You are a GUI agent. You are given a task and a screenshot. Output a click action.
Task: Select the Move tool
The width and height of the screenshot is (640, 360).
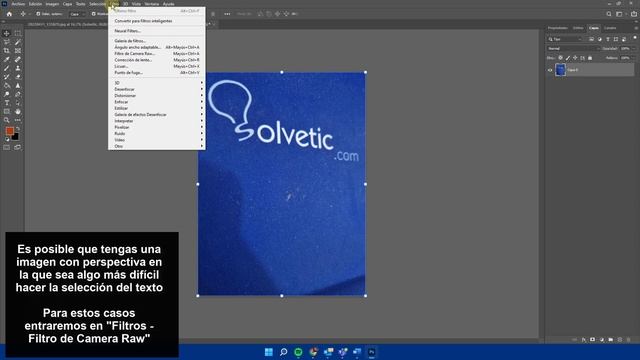(x=7, y=33)
